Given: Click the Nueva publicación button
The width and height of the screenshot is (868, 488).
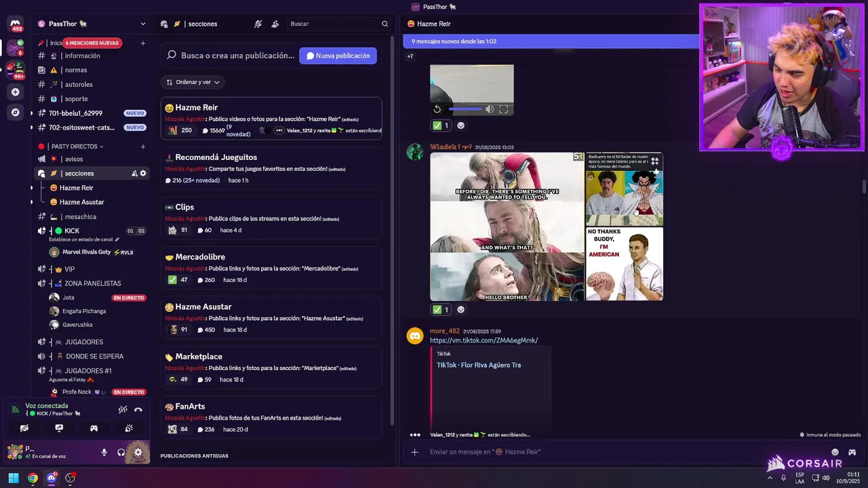Looking at the screenshot, I should [x=338, y=56].
